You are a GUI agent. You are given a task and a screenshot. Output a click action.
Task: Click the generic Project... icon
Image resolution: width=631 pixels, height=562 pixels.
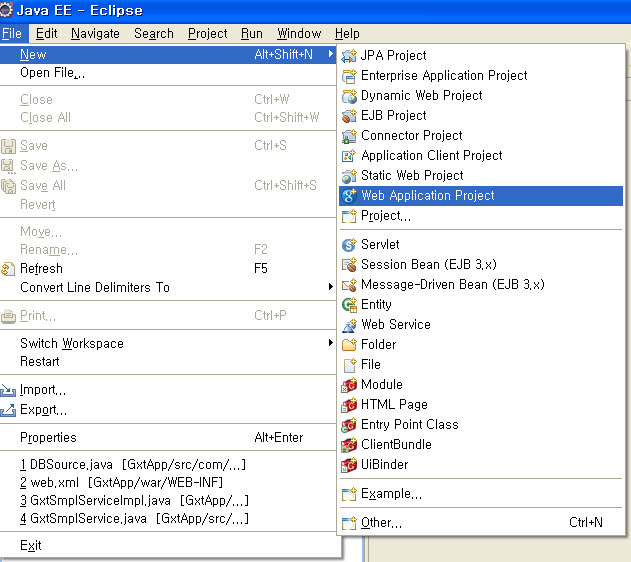pyautogui.click(x=349, y=216)
